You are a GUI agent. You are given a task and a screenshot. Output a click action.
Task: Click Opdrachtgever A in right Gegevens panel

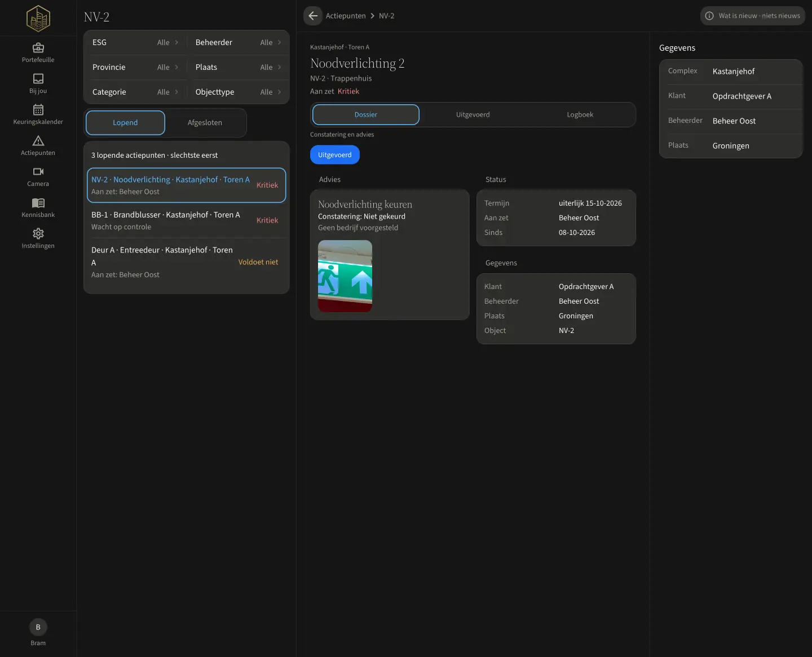click(742, 96)
